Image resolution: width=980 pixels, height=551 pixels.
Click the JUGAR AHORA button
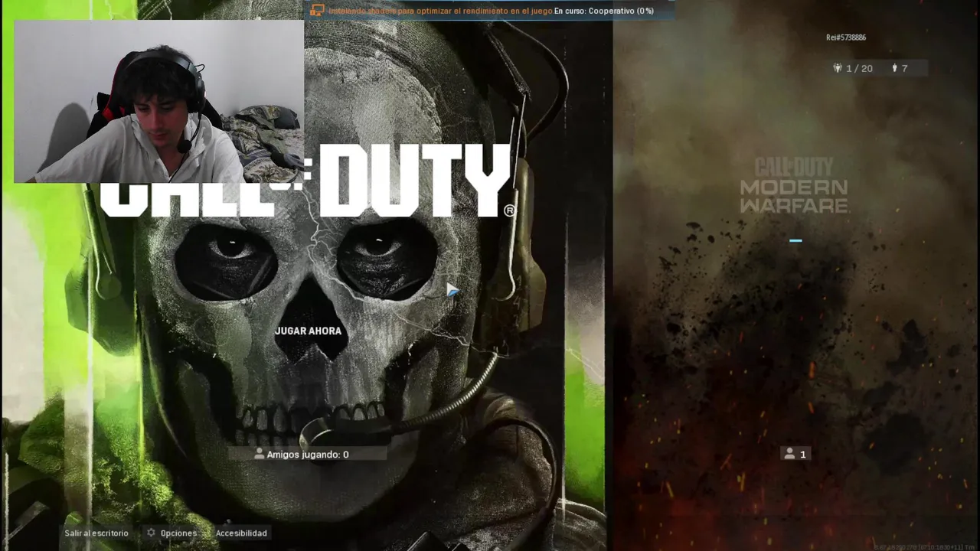click(308, 331)
